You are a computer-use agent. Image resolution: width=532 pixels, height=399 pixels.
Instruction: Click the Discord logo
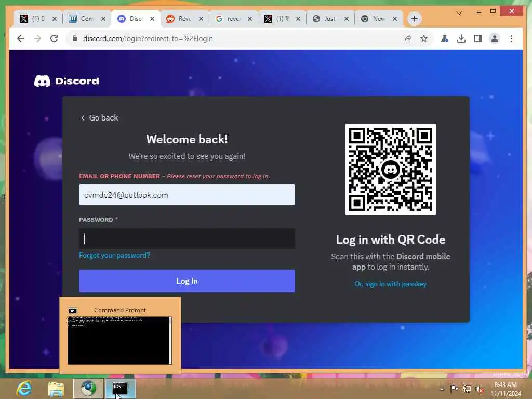(x=66, y=81)
